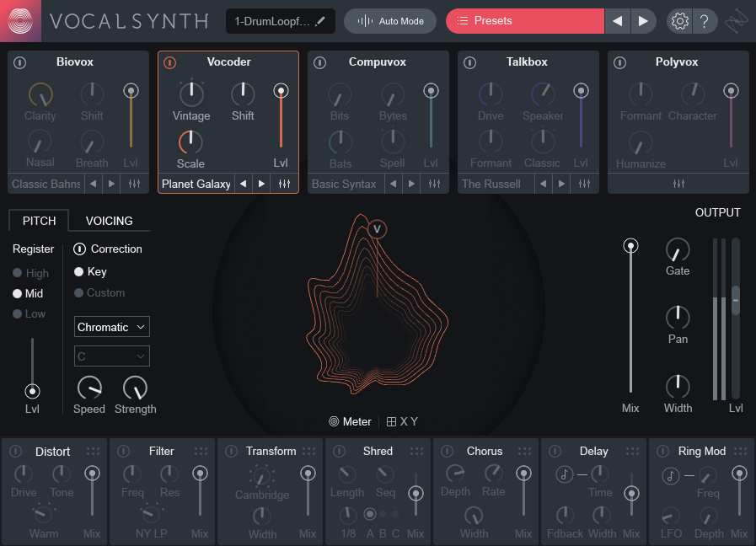Click Ring Mod note sync icon

pos(671,476)
